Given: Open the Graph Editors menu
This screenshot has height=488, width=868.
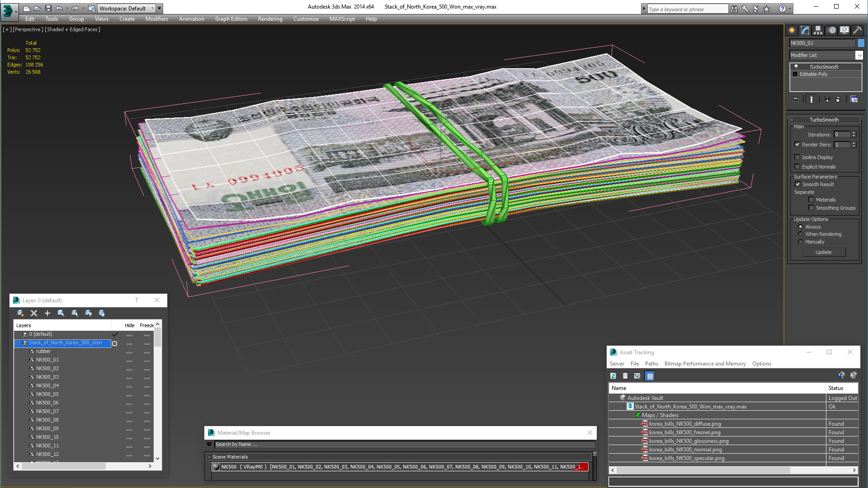Looking at the screenshot, I should point(231,19).
